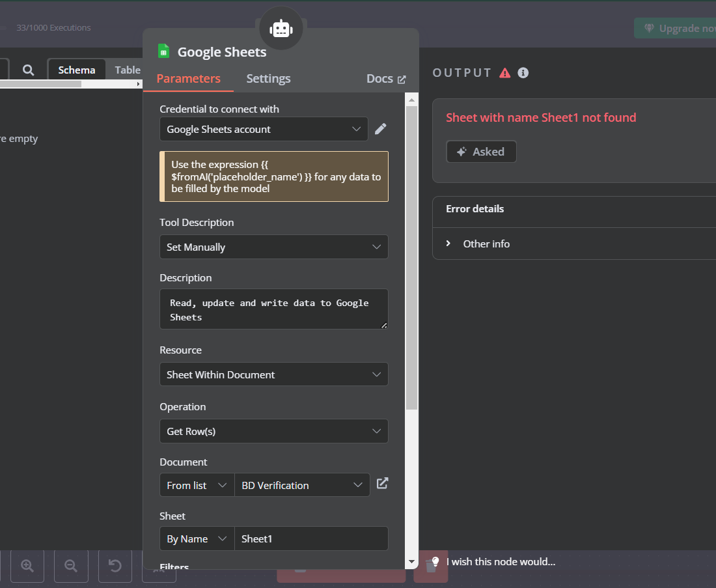Screen dimensions: 716x588
Task: Edit credential with the pencil icon
Action: tap(380, 129)
